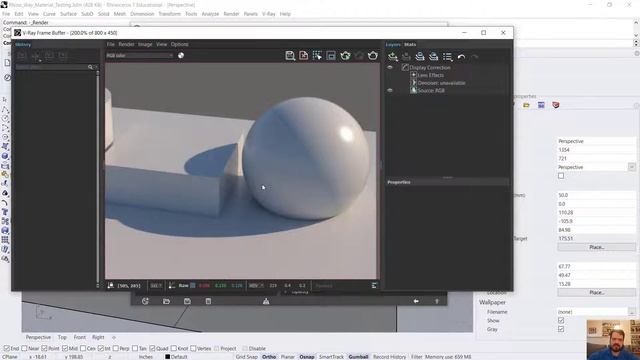This screenshot has height=360, width=640.
Task: Toggle Grid Snap in status bar
Action: [x=247, y=357]
